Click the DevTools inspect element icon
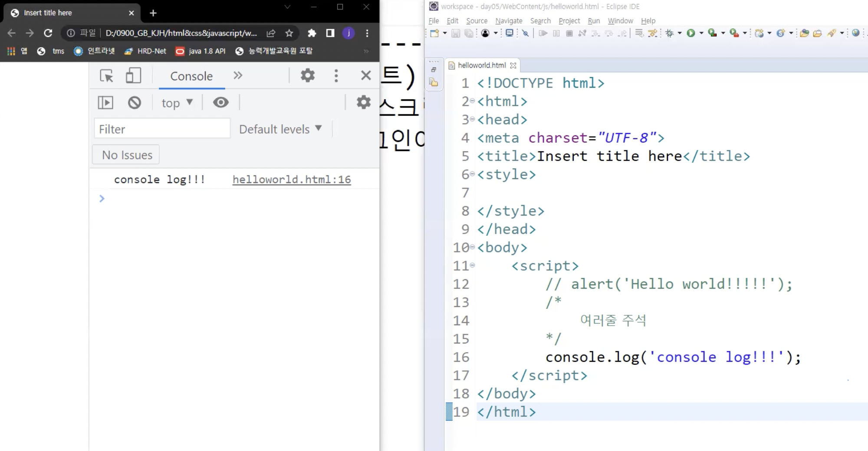 pos(106,76)
